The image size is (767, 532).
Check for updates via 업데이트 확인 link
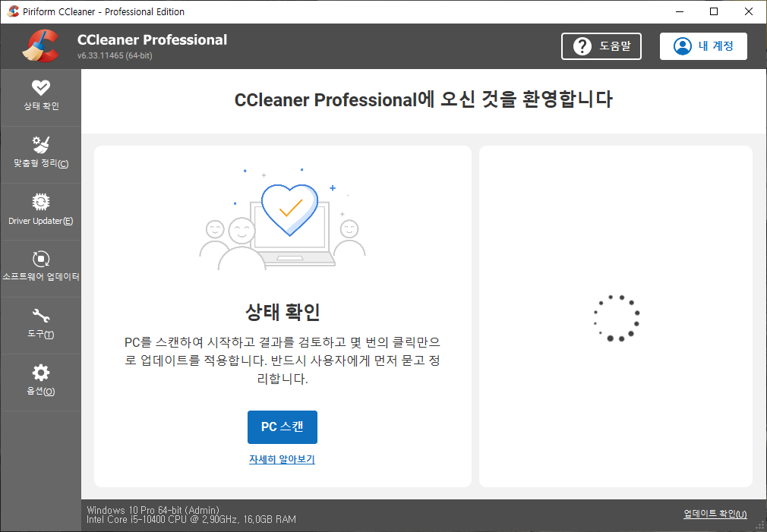tap(715, 514)
